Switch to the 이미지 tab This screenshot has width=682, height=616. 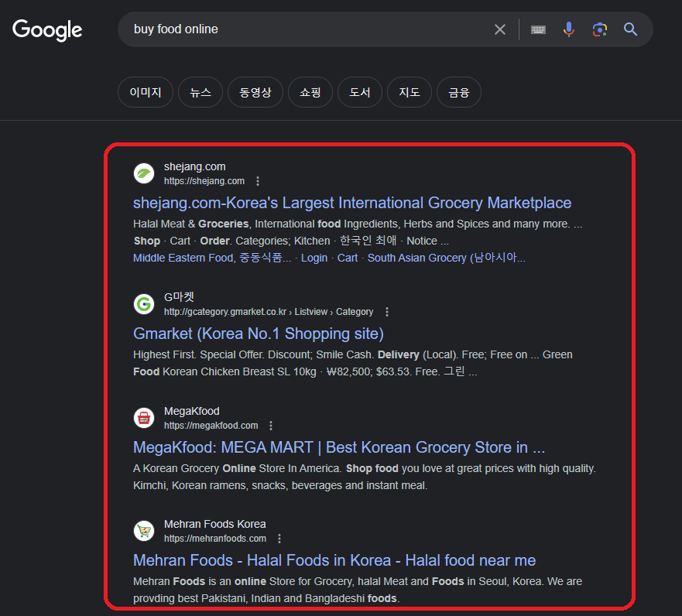tap(146, 92)
